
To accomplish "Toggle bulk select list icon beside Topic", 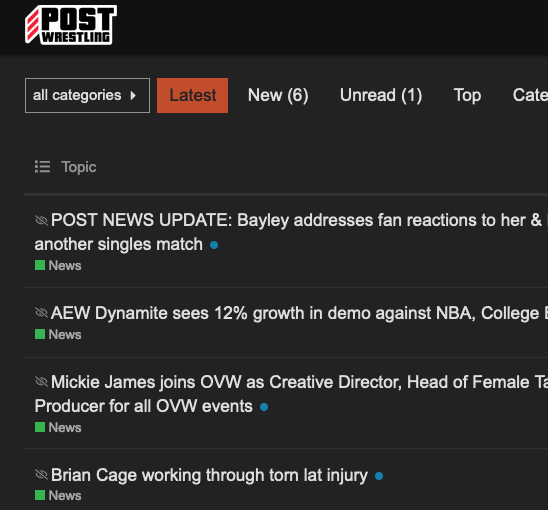I will [x=42, y=167].
